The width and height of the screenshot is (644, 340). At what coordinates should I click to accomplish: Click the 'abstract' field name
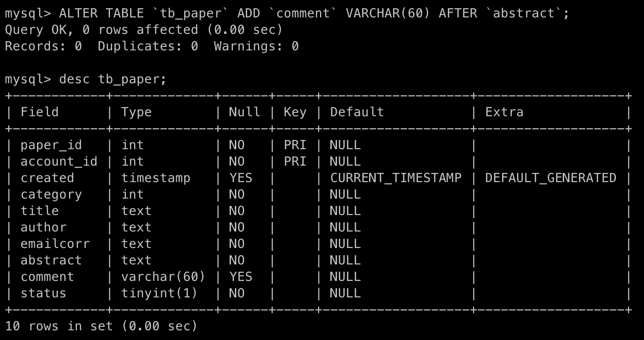pos(51,261)
